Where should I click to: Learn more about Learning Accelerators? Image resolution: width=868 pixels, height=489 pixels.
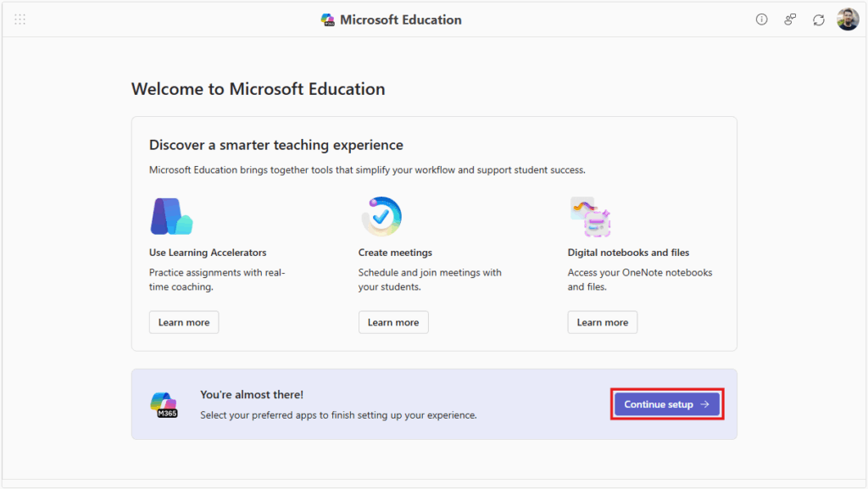(184, 322)
